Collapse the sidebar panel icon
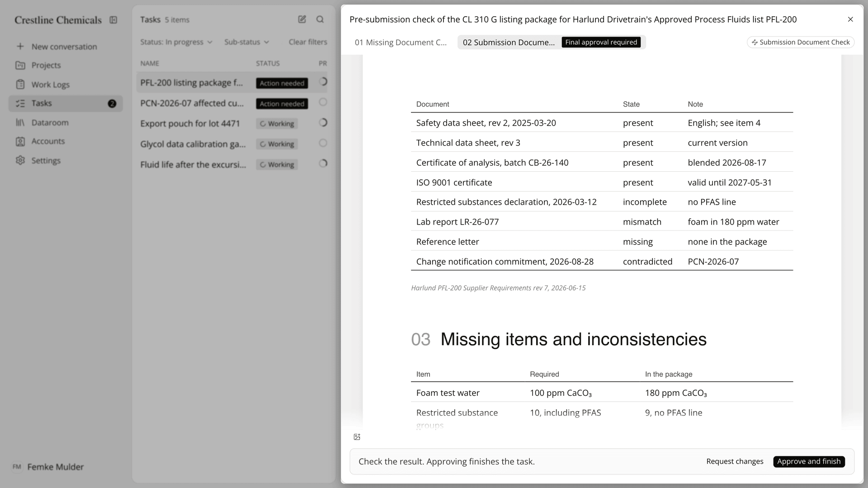The image size is (868, 488). tap(113, 20)
